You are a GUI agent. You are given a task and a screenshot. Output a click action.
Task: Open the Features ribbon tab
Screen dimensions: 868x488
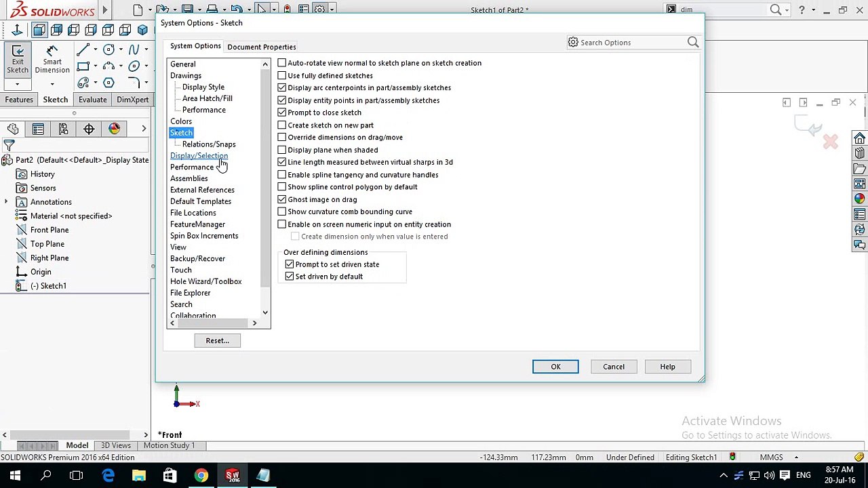[x=19, y=100]
